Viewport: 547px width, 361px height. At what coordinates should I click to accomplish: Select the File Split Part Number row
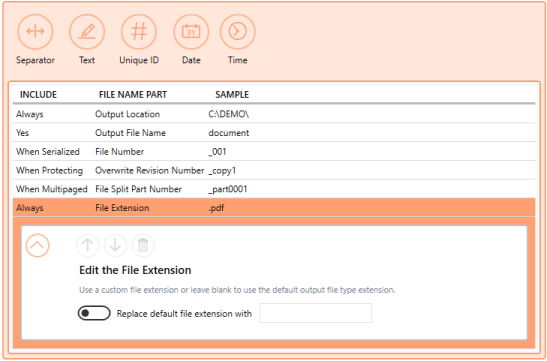[x=274, y=189]
